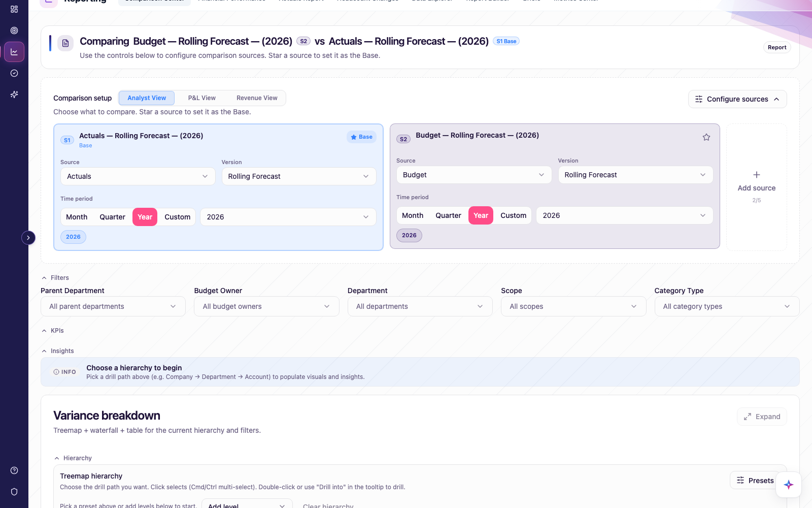Select Month period for S1 Actuals

pos(77,217)
